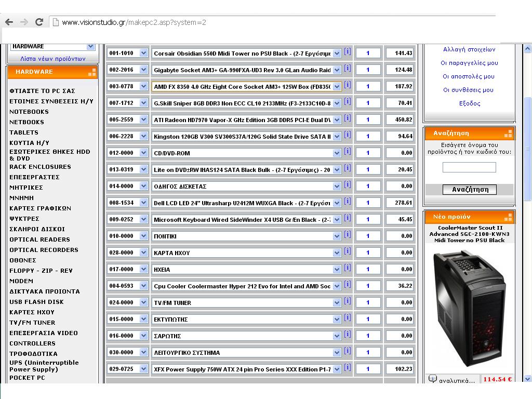Open info [i] for ΚΑΡΤΑ ΗΧΟΥ row
532x399 pixels.
pos(348,251)
